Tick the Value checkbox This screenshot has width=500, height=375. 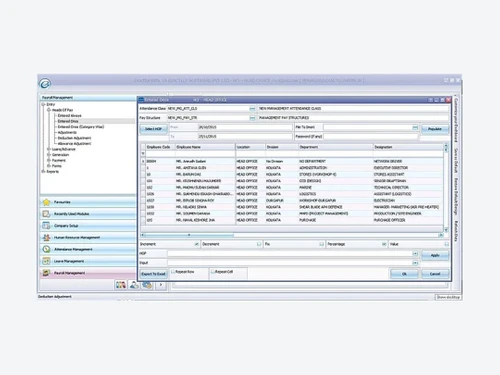[x=446, y=244]
